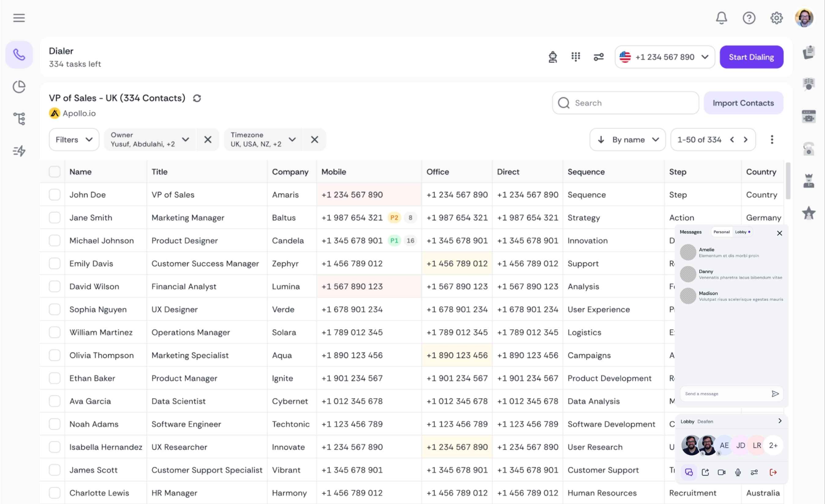Open Madison's conversation

(x=731, y=296)
